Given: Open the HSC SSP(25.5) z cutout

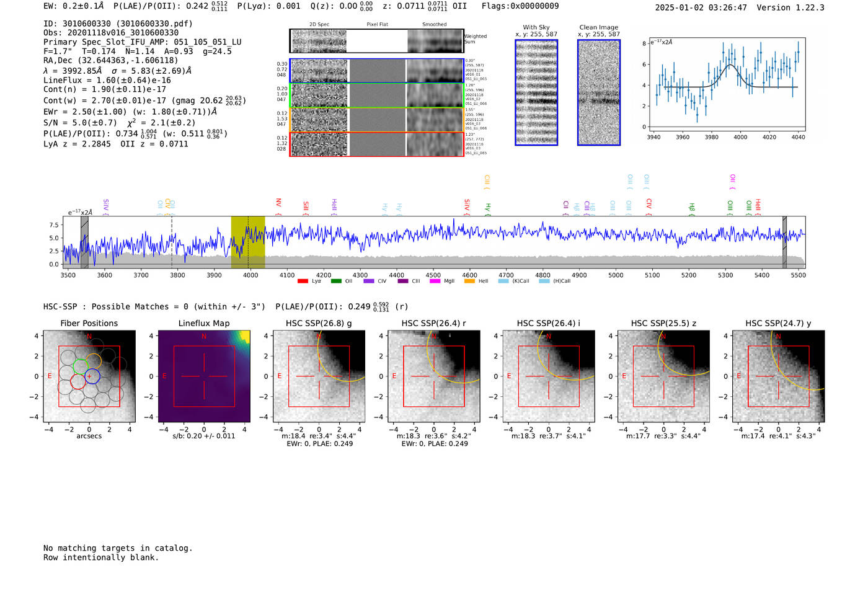Looking at the screenshot, I should click(x=663, y=376).
